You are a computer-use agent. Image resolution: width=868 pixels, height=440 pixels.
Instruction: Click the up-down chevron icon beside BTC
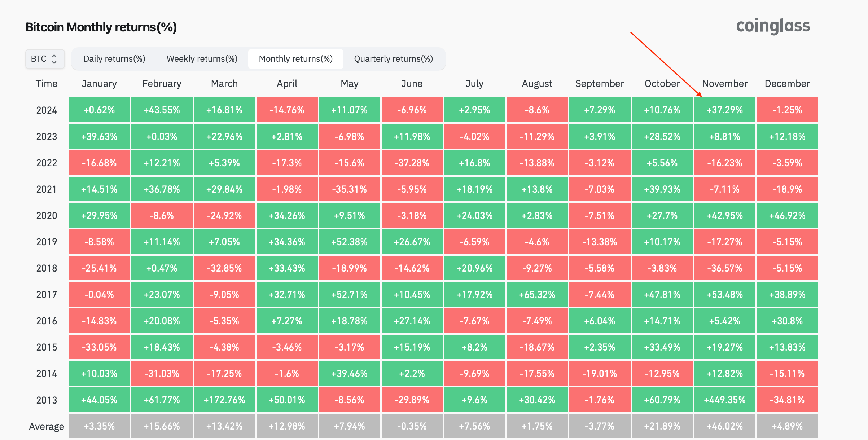click(54, 59)
